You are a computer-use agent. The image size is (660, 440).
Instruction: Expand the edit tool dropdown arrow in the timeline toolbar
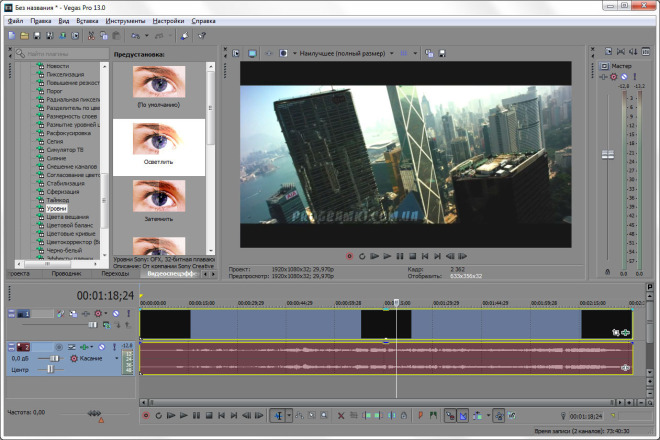click(289, 416)
